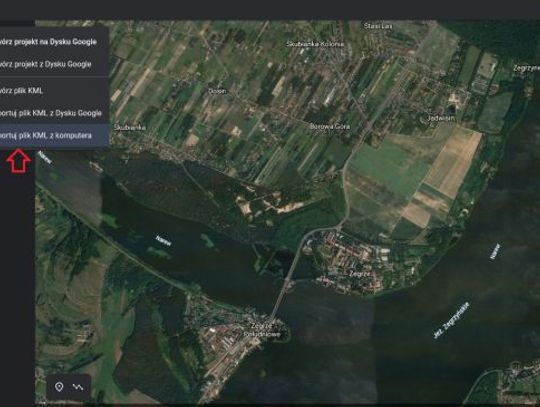
Task: Pick import 'plik KML z Dysku Google'
Action: pyautogui.click(x=54, y=113)
